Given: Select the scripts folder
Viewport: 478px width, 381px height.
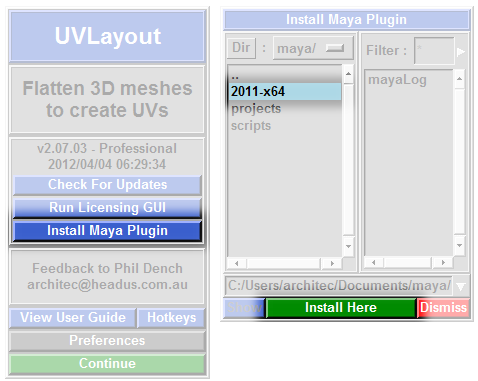Looking at the screenshot, I should pyautogui.click(x=285, y=126).
